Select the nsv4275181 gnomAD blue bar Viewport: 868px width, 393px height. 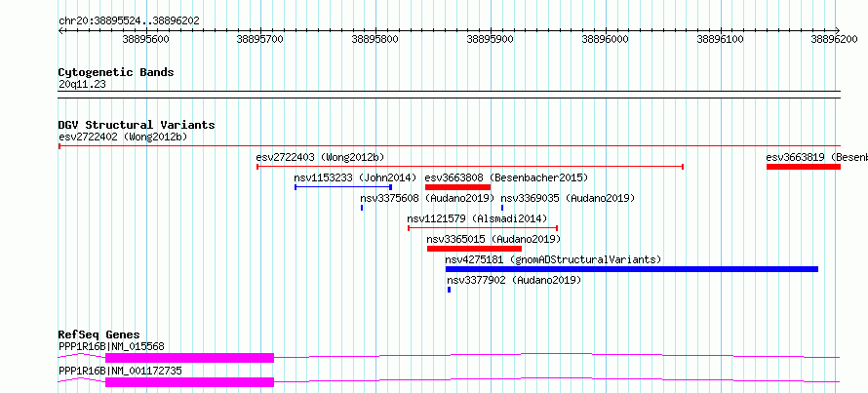coord(632,269)
